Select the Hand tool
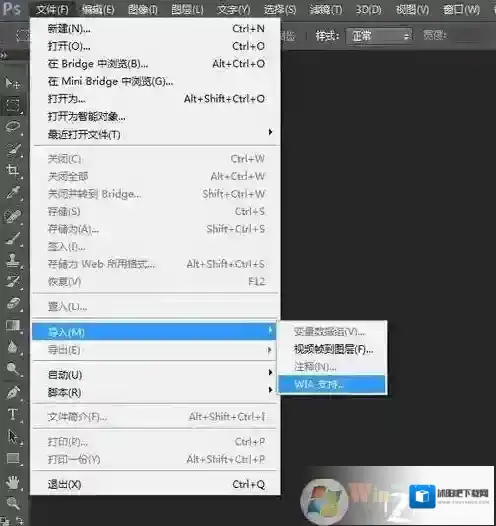Image resolution: width=496 pixels, height=526 pixels. 13,482
